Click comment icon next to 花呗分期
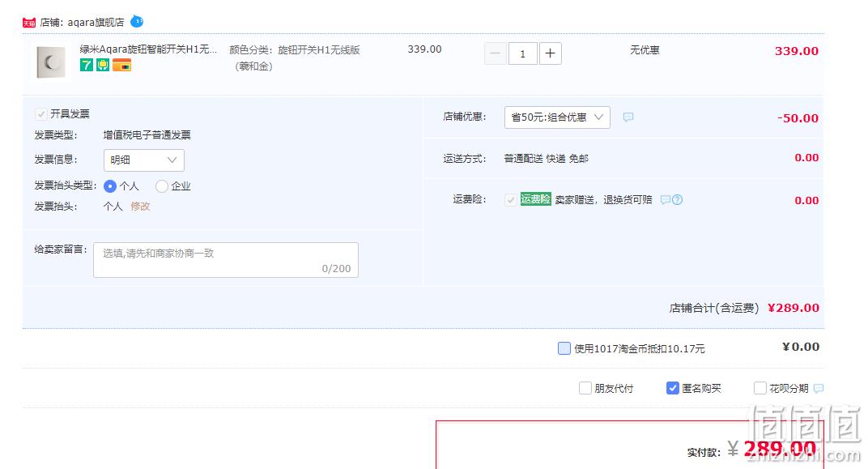This screenshot has width=868, height=469. coord(818,389)
